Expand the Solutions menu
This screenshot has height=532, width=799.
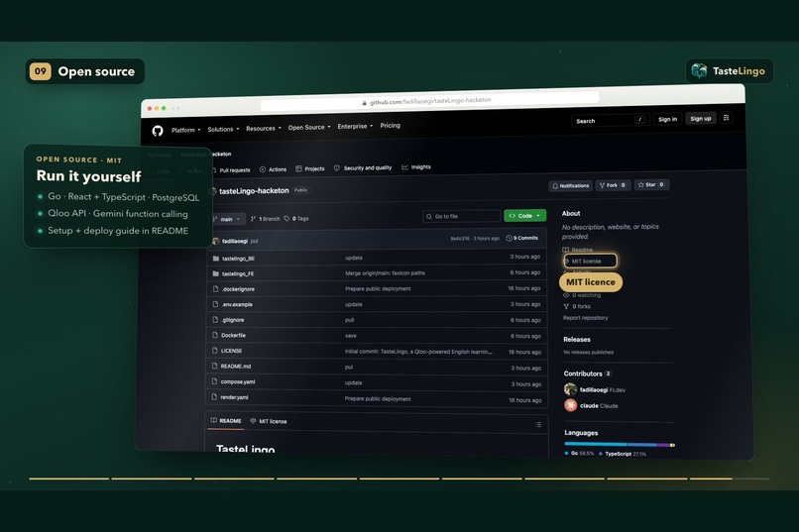pyautogui.click(x=223, y=130)
